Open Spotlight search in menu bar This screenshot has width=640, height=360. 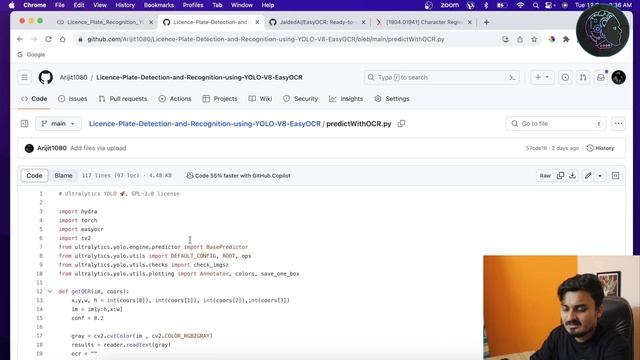coord(535,5)
